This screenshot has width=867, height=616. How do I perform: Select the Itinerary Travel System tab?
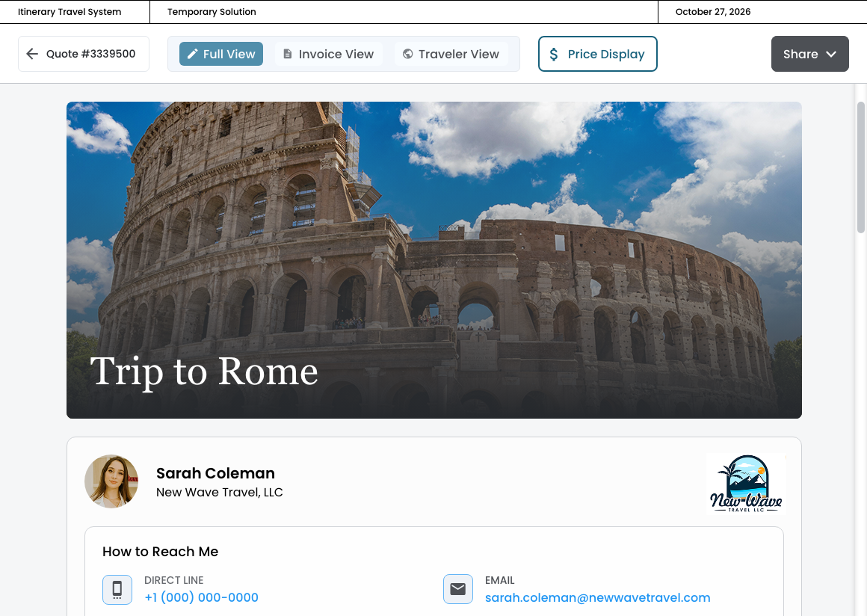pos(70,12)
